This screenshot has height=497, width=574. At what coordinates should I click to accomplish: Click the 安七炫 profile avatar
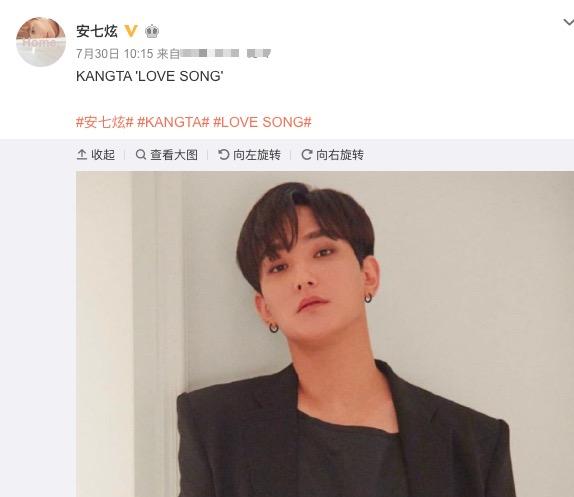(41, 42)
